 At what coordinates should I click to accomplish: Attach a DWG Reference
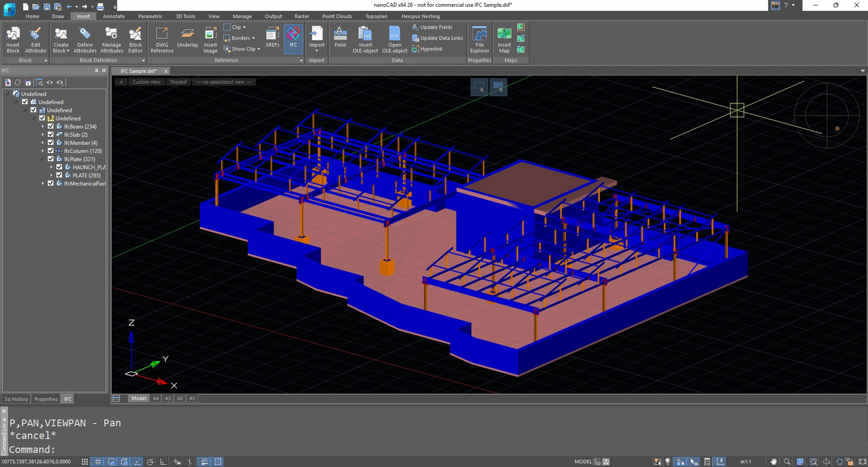click(162, 39)
